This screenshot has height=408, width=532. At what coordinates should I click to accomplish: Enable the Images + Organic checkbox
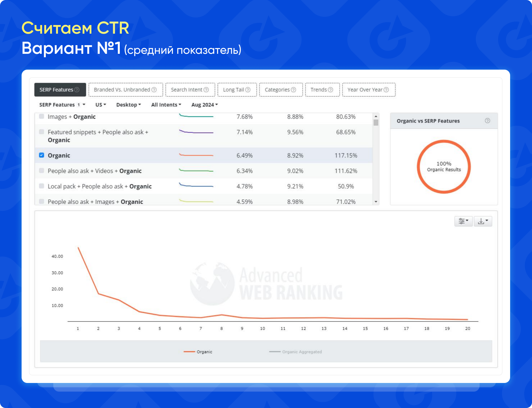click(x=42, y=117)
